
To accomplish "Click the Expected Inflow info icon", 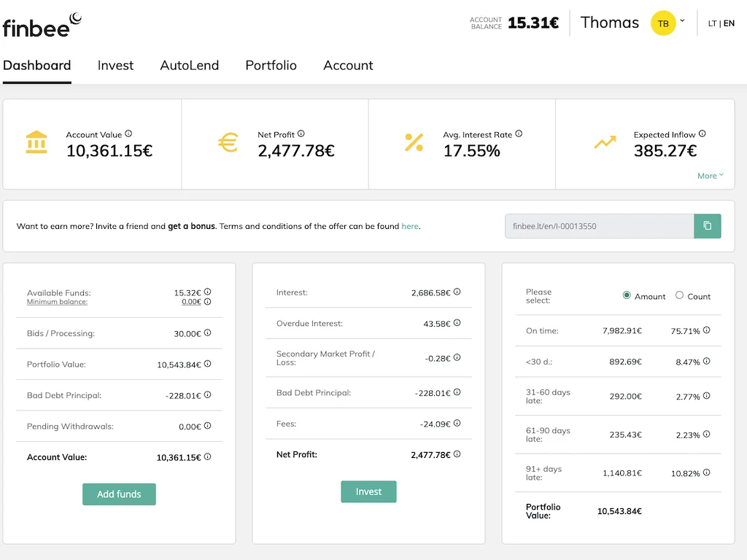I will click(x=703, y=134).
